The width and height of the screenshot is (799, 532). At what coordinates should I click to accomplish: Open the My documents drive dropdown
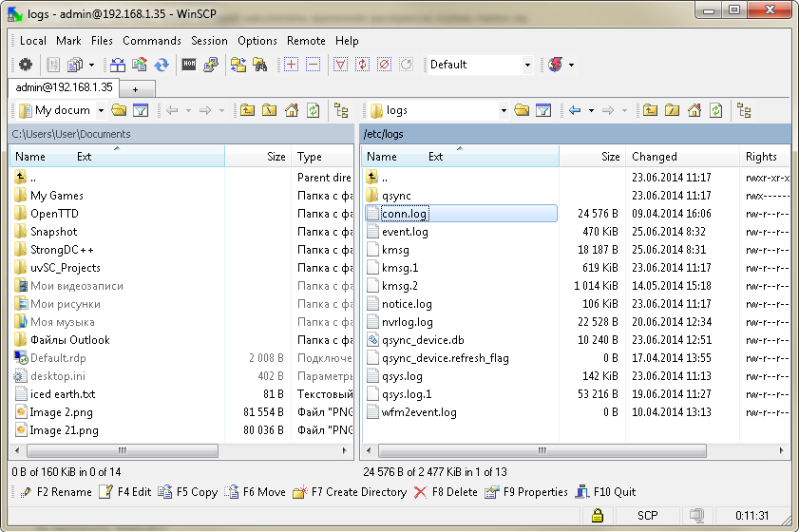101,110
